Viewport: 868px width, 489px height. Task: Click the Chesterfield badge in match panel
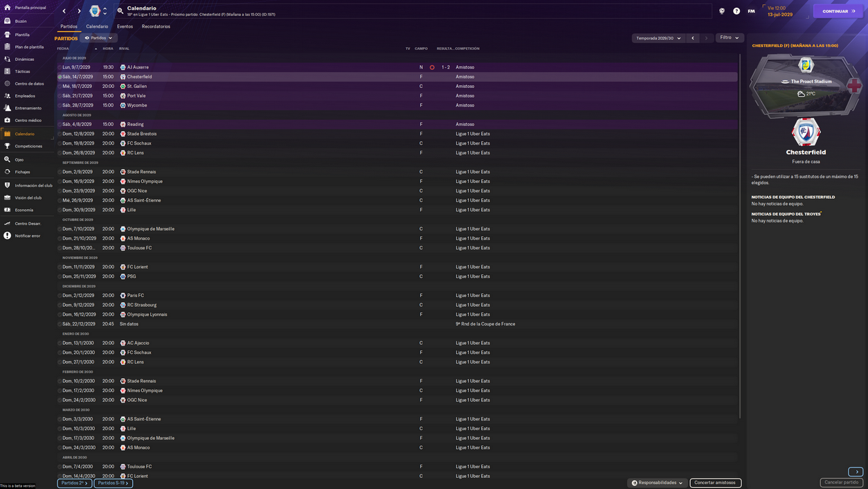click(x=806, y=132)
